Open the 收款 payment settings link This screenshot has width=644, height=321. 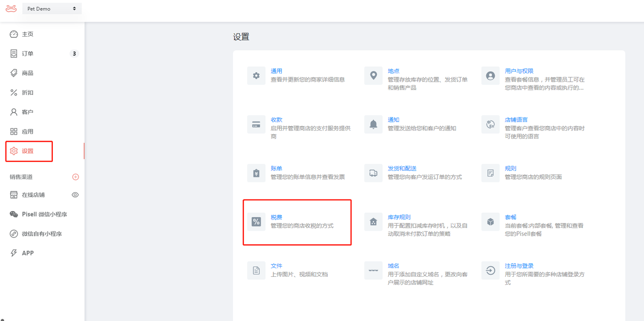point(276,120)
